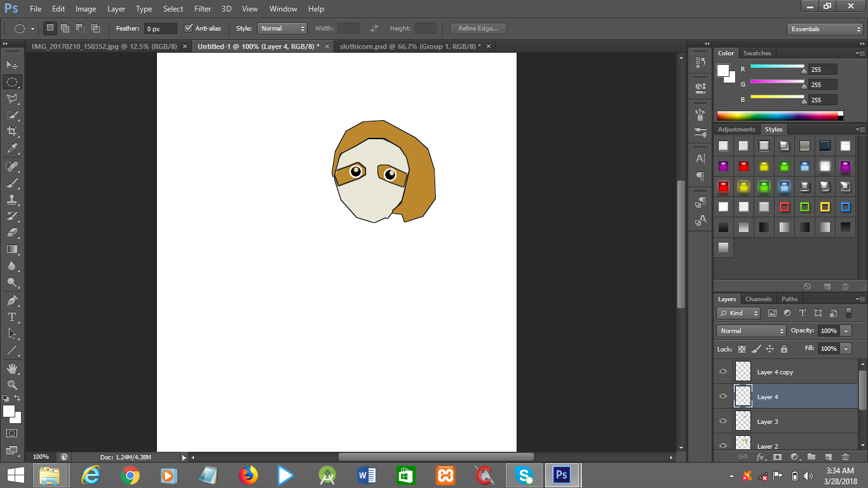Screen dimensions: 868x488
Task: Select the Brush tool
Action: click(x=11, y=181)
